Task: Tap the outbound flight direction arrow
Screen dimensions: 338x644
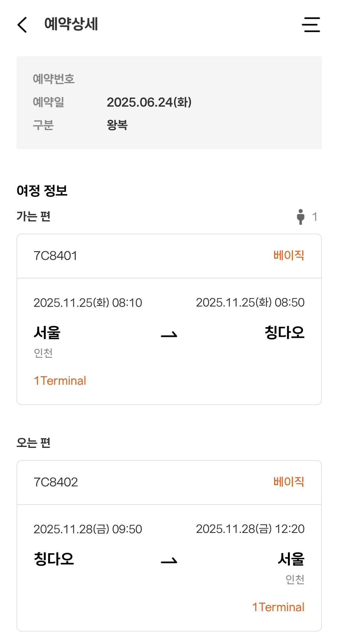Action: 169,335
